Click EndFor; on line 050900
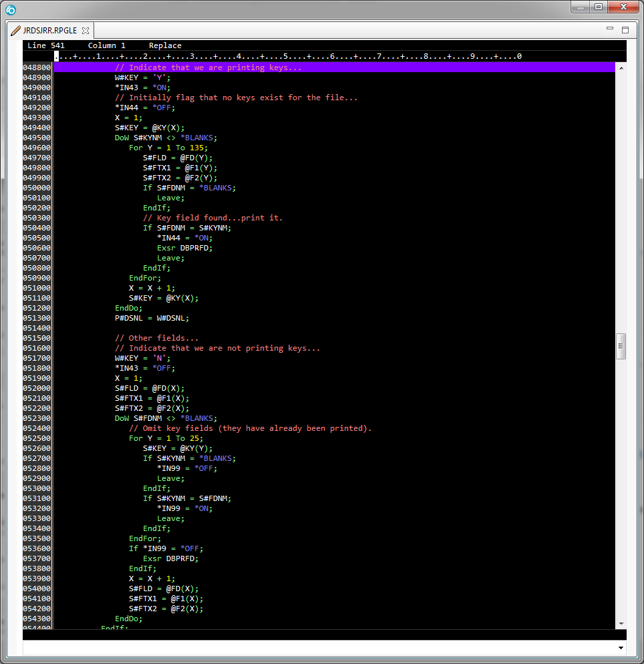Viewport: 644px width, 664px height. 145,278
